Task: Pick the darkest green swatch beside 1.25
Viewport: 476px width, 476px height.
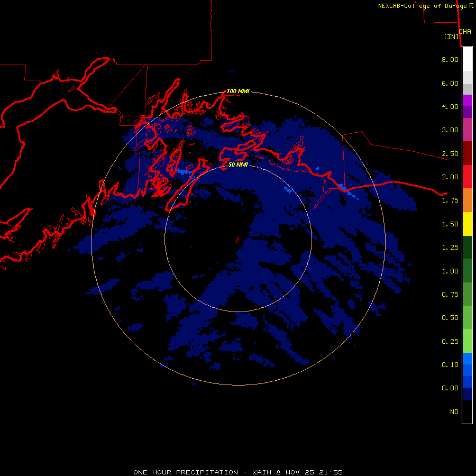Action: pyautogui.click(x=467, y=247)
